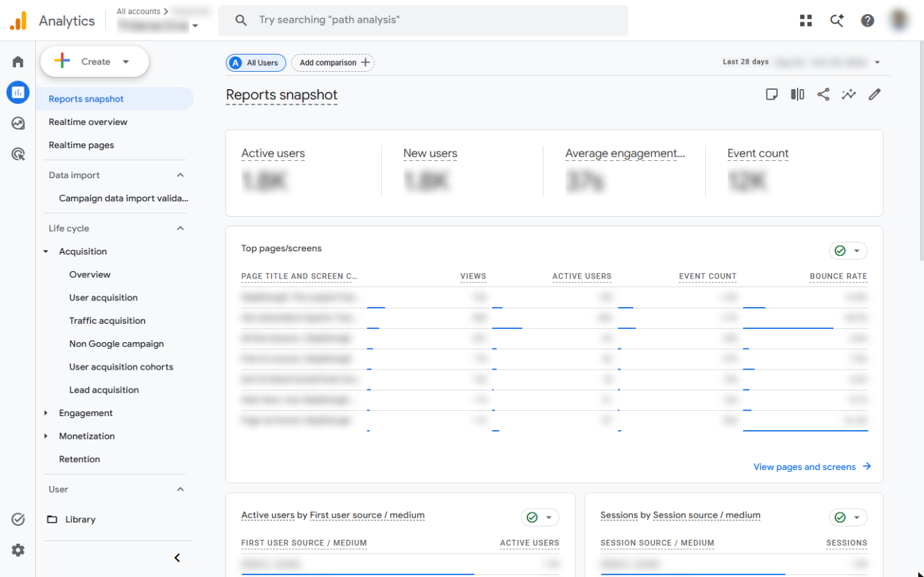Click the configure checkmark icon in the left rail
Screen dimensions: 924x577
pos(18,520)
